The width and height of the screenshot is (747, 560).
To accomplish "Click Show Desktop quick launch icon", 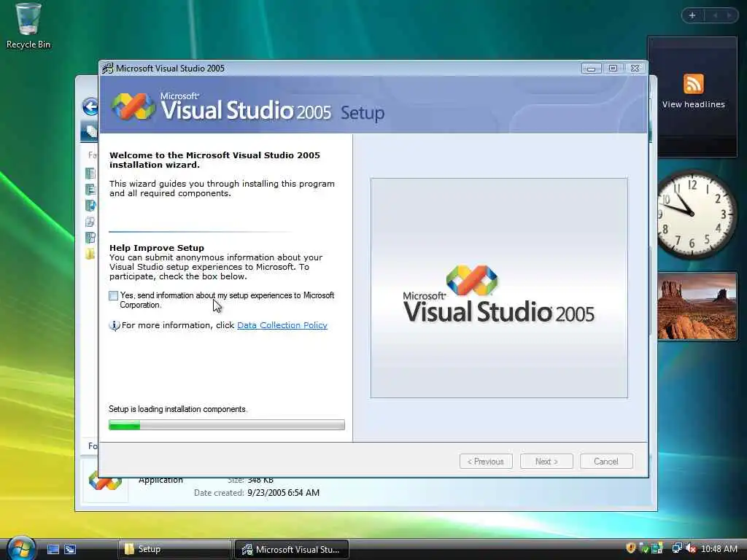I will click(53, 549).
